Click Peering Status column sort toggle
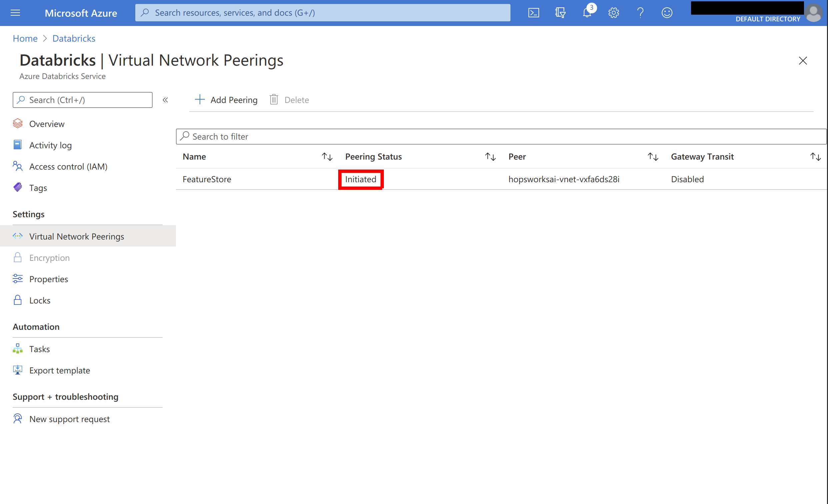The image size is (828, 504). tap(491, 156)
